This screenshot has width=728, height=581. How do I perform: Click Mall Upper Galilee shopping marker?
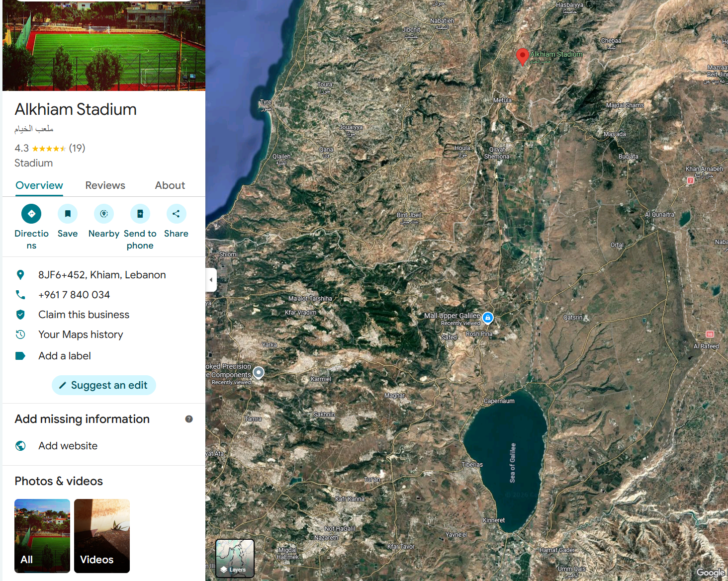coord(488,317)
